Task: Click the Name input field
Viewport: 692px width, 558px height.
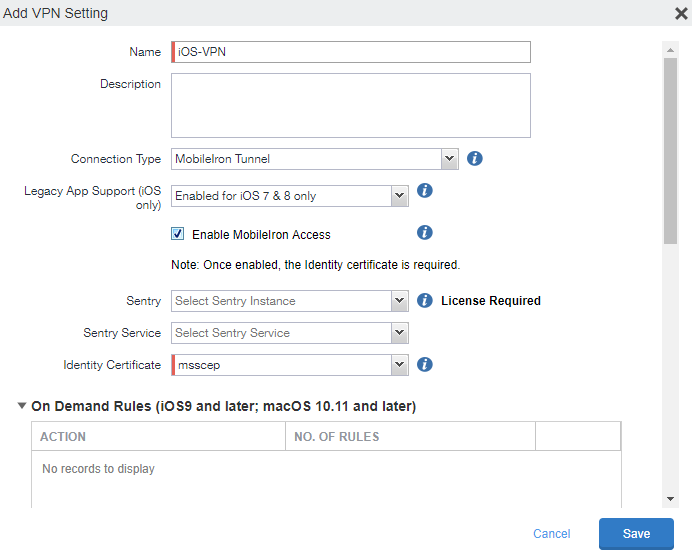Action: [x=351, y=52]
